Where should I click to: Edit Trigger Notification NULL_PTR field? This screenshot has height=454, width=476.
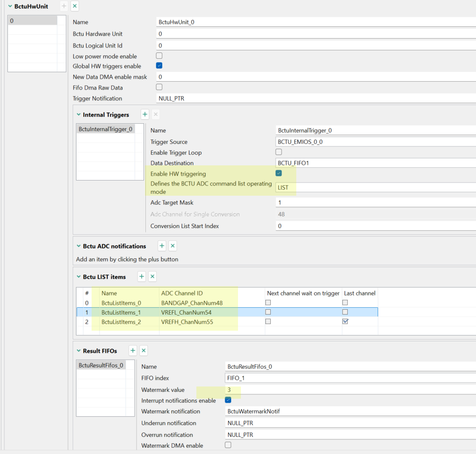[x=316, y=98]
